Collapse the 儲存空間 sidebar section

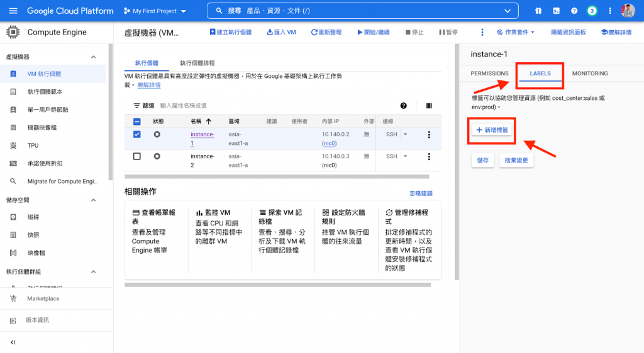pos(93,200)
